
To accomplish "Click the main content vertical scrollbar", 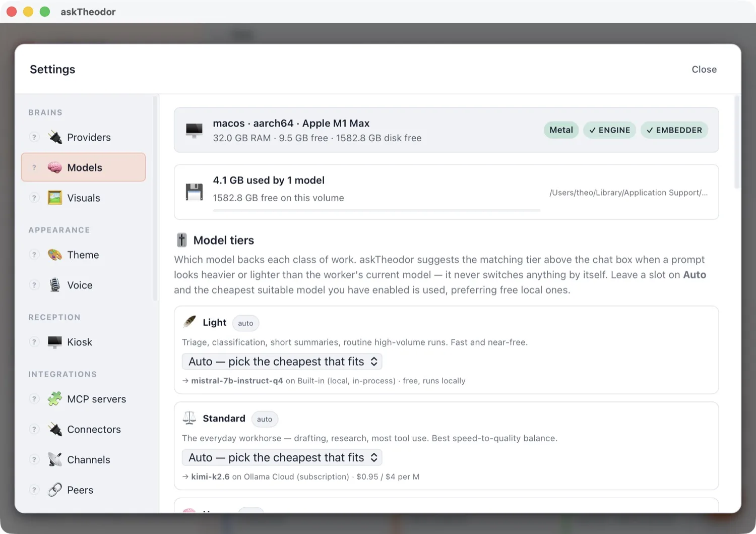I will pyautogui.click(x=737, y=143).
